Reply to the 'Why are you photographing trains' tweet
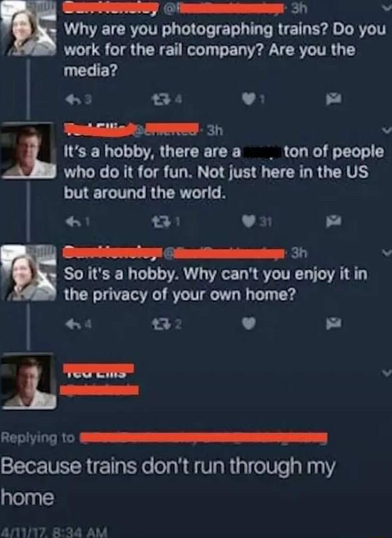Image resolution: width=392 pixels, height=538 pixels. pos(72,100)
